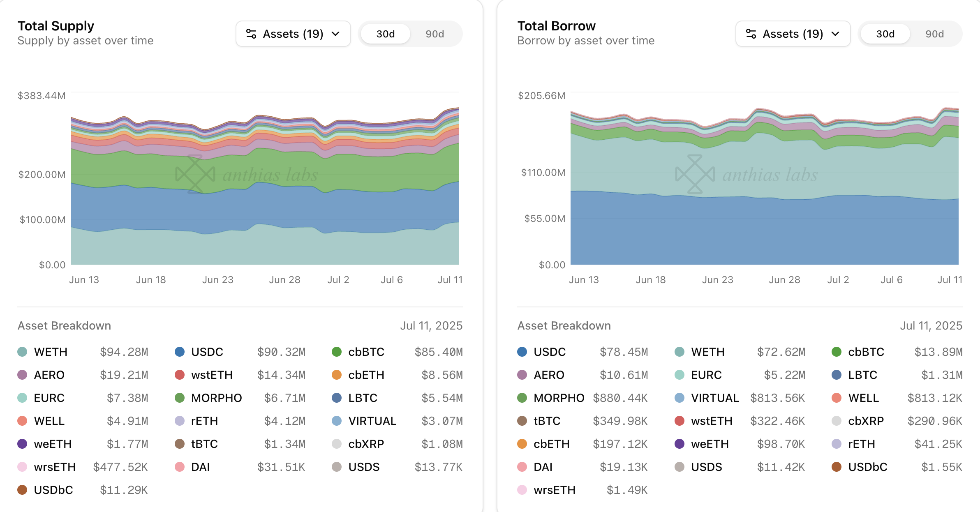Click USDS label in Borrow breakdown

(x=707, y=467)
